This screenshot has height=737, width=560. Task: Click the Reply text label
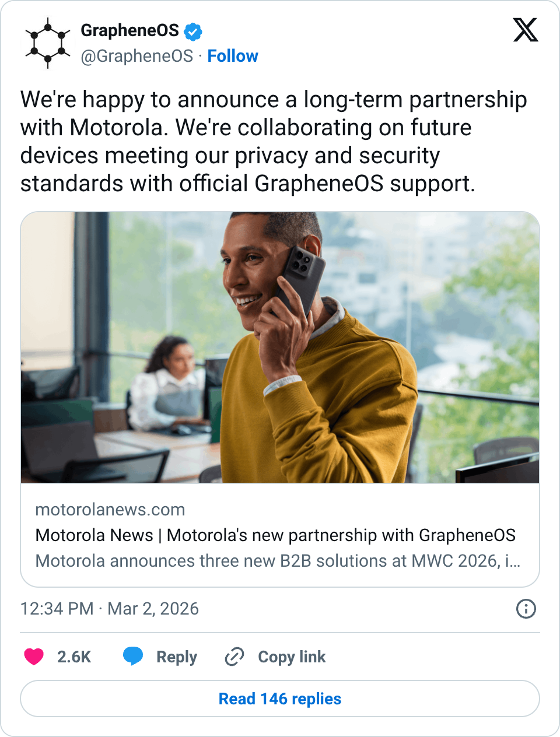click(176, 657)
